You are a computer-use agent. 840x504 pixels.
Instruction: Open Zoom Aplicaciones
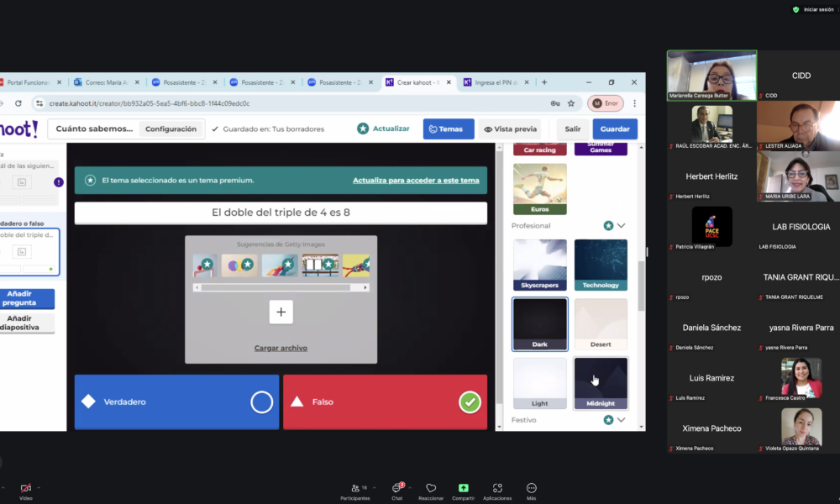[x=497, y=491]
